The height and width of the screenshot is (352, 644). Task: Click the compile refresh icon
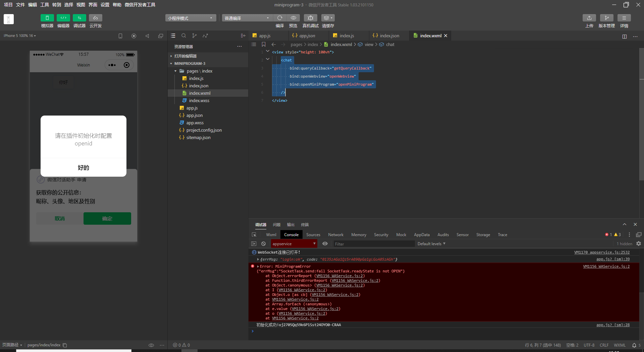point(280,18)
